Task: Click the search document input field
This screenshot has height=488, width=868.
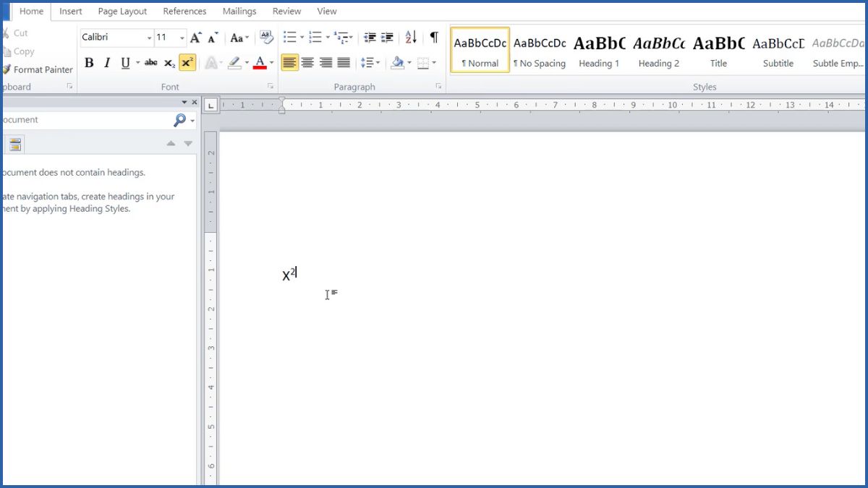Action: pos(85,120)
